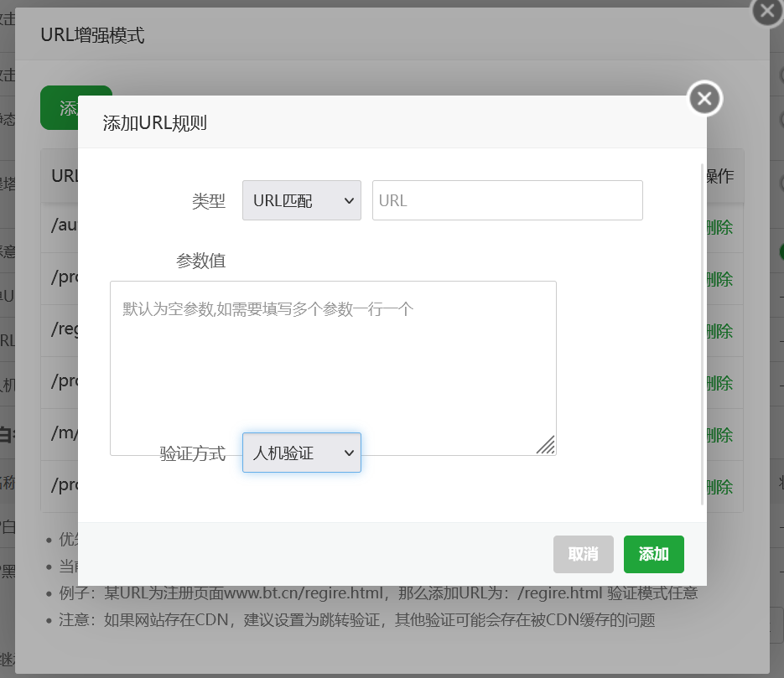784x678 pixels.
Task: Close the URL增强模式 window
Action: [x=767, y=11]
